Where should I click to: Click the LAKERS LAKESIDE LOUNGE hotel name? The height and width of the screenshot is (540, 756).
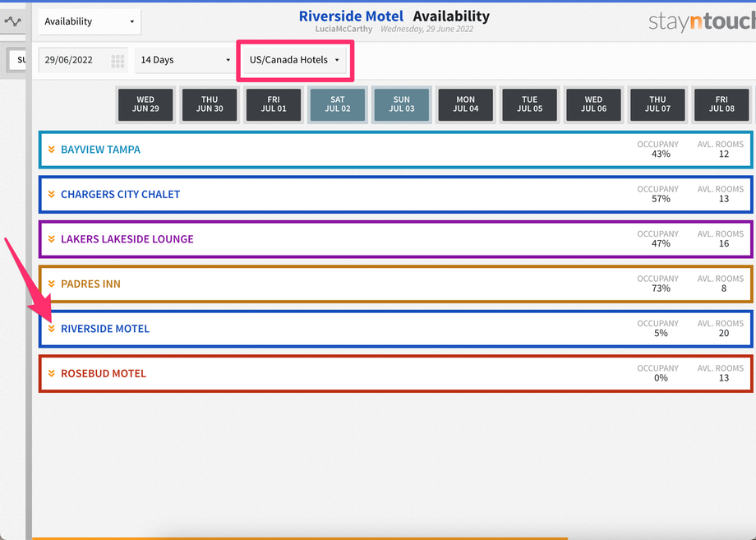click(x=127, y=239)
